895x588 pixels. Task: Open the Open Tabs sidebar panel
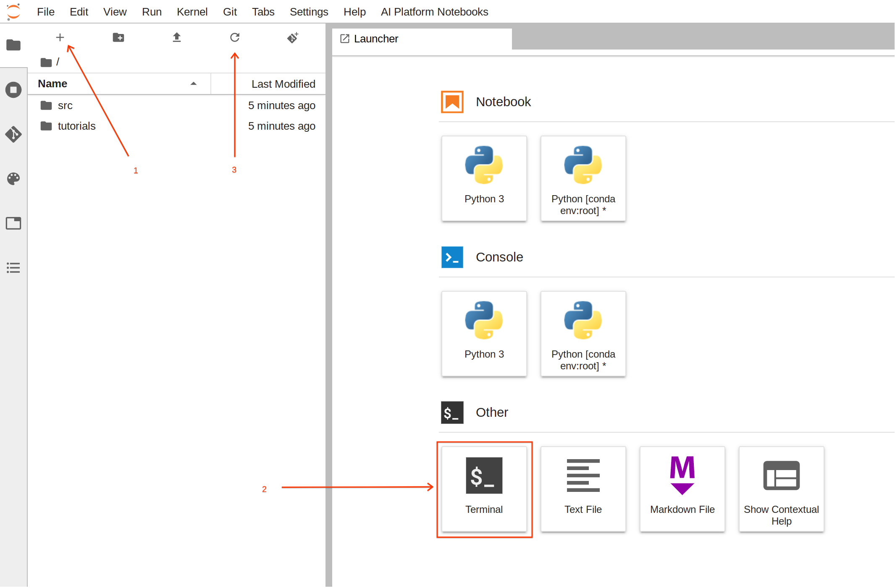(x=13, y=223)
